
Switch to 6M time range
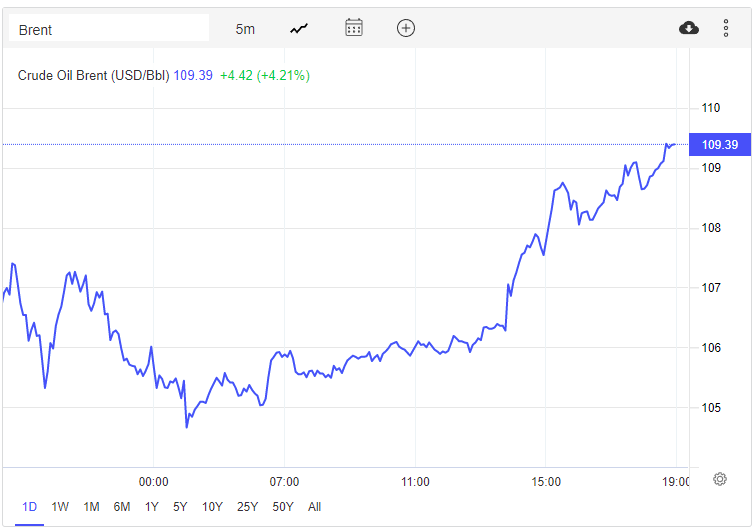click(x=122, y=507)
